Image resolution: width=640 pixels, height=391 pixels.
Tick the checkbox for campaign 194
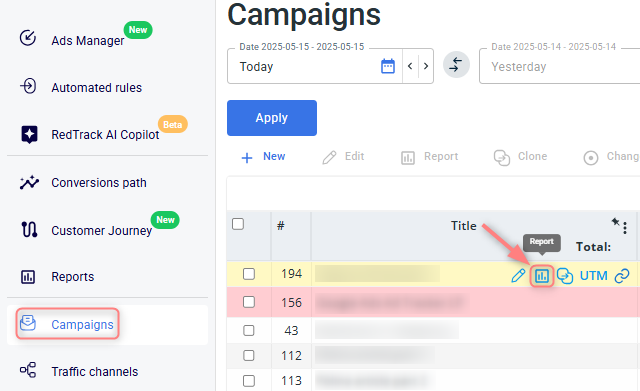249,274
